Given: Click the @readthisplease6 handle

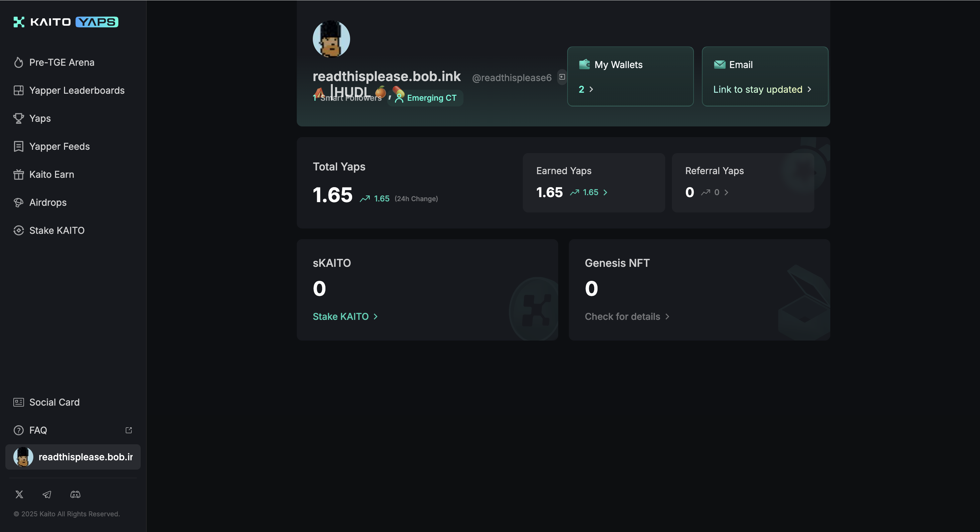Looking at the screenshot, I should tap(512, 78).
